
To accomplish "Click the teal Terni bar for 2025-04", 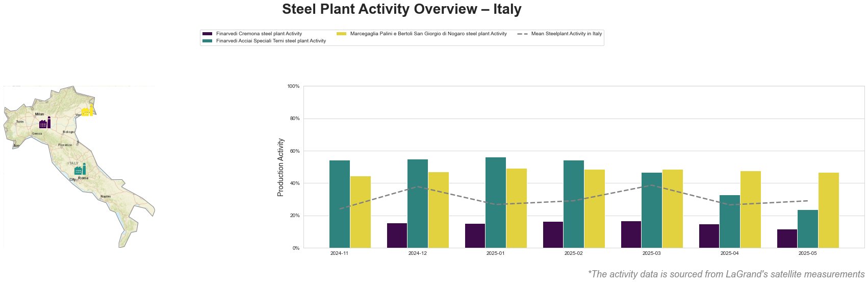I will pos(730,222).
